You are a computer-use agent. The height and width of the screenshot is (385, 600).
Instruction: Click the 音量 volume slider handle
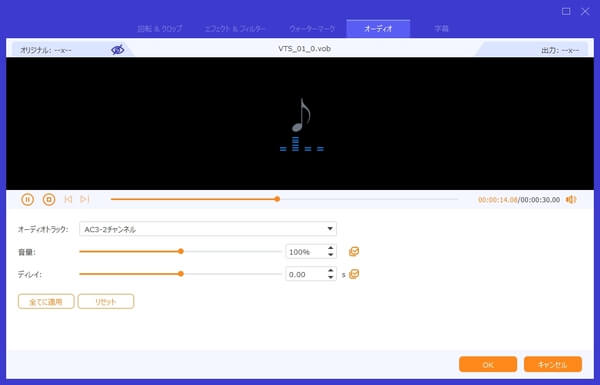(x=181, y=251)
